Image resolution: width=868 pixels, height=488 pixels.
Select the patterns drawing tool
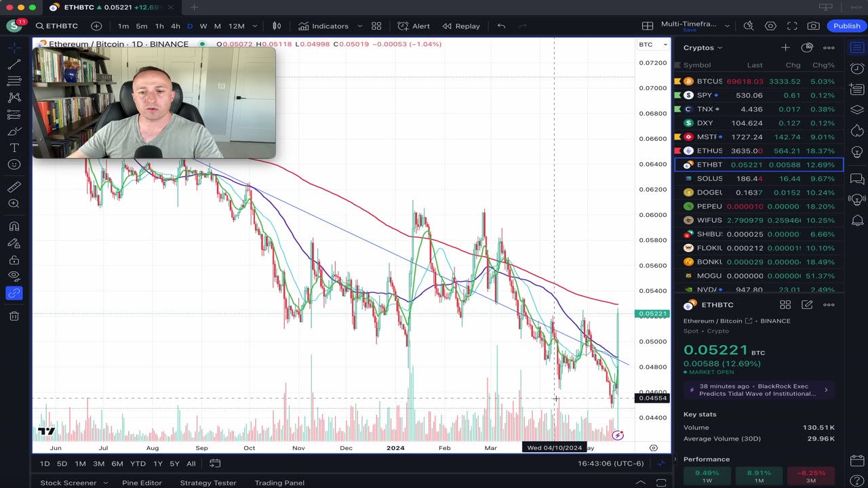14,98
